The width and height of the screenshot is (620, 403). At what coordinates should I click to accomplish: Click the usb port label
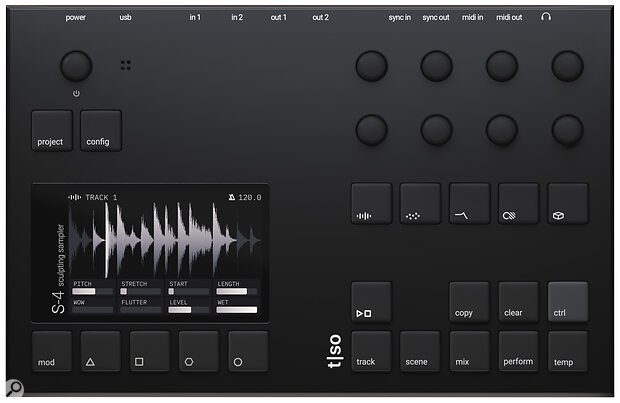pyautogui.click(x=125, y=17)
